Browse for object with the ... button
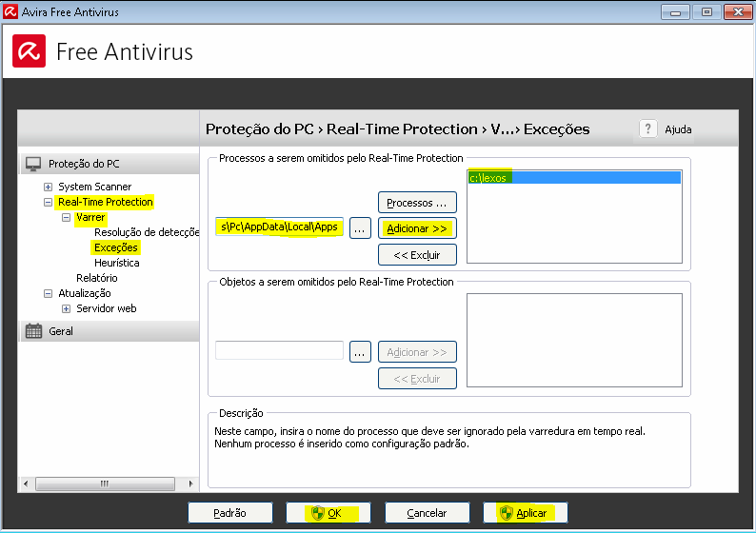This screenshot has height=533, width=756. (x=360, y=352)
